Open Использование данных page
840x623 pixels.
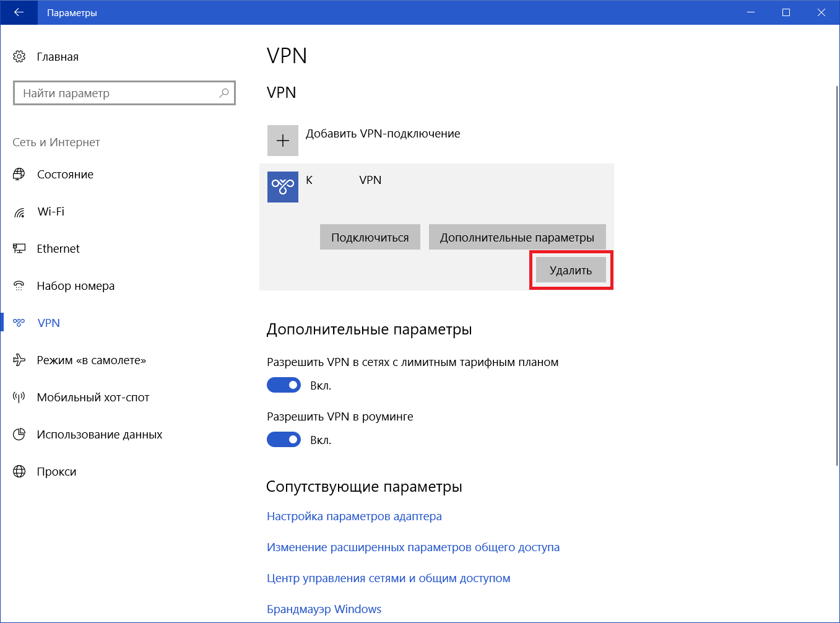(99, 435)
